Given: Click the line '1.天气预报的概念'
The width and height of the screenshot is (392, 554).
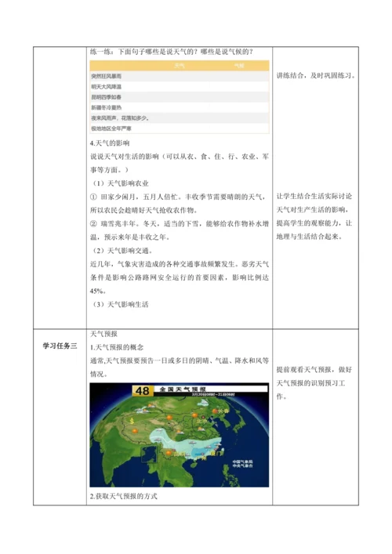Looking at the screenshot, I should tap(117, 347).
